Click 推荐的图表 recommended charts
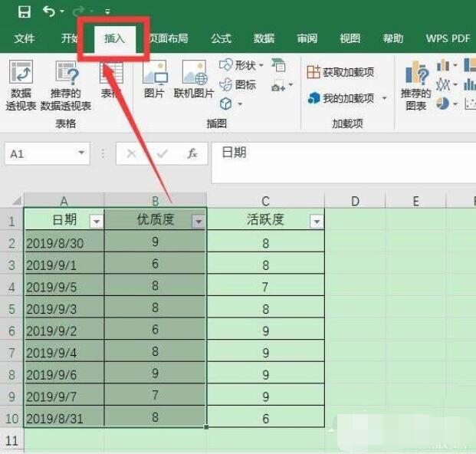 pyautogui.click(x=416, y=85)
